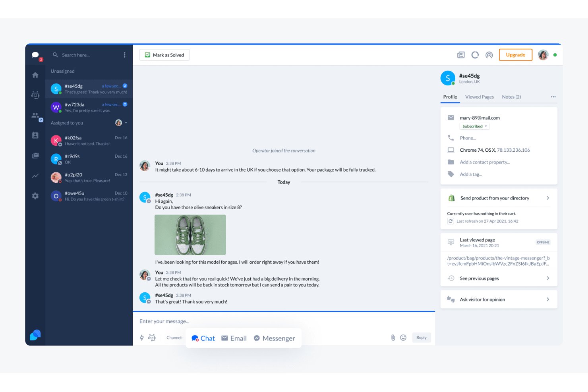
Task: Select the Messenger channel
Action: 275,338
